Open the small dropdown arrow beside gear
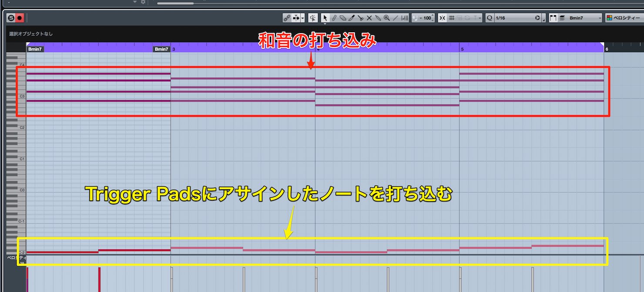Viewport: 644px width, 292px height. pyautogui.click(x=135, y=2)
